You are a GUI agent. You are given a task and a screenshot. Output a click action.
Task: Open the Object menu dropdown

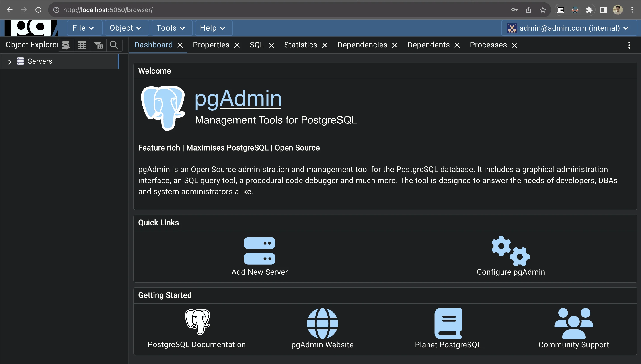[127, 28]
